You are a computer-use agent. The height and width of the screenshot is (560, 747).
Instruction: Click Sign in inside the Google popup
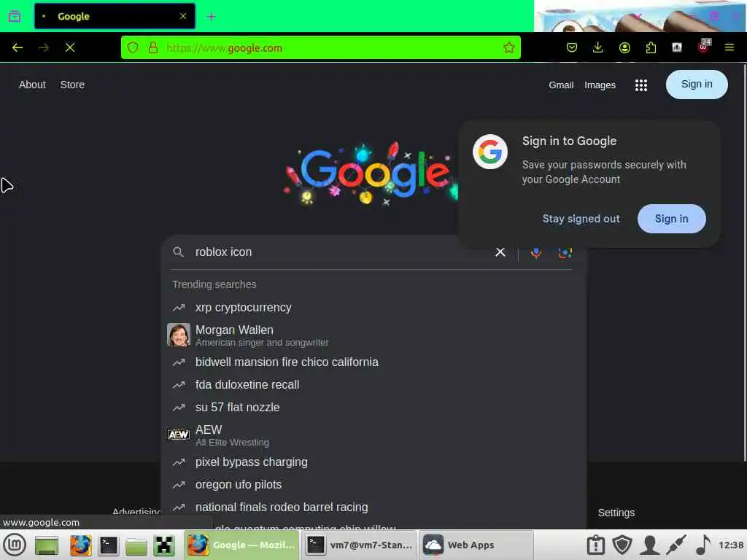[671, 219]
